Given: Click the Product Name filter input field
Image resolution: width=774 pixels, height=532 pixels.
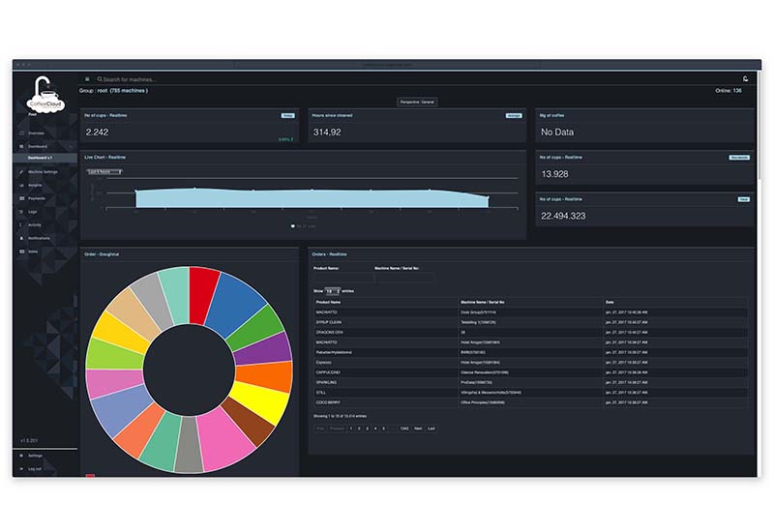Looking at the screenshot, I should (x=341, y=277).
